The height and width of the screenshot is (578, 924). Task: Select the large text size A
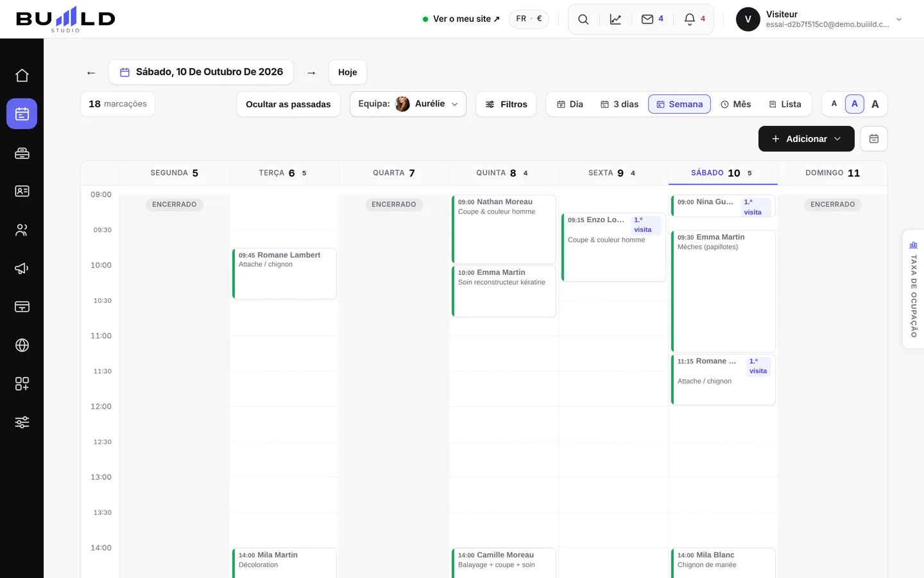tap(875, 104)
